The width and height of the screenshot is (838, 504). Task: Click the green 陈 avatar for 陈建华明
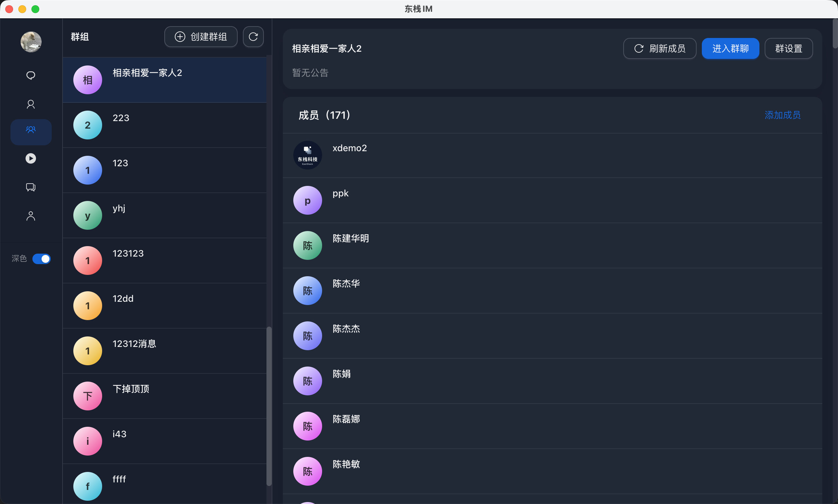tap(308, 245)
